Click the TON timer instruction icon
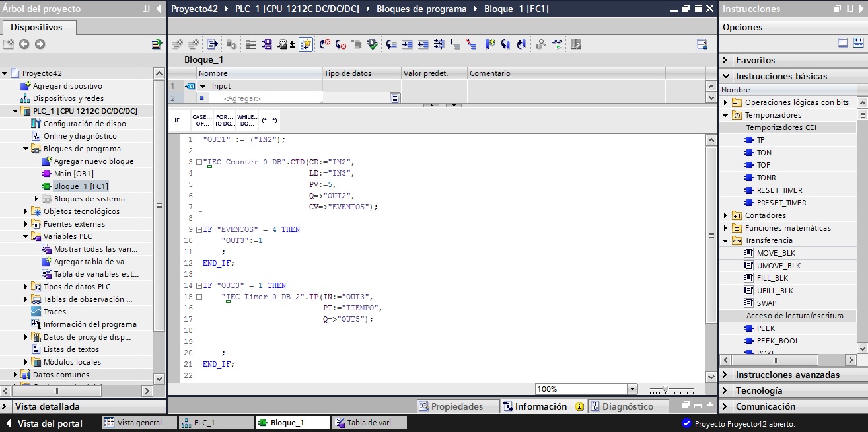868x432 pixels. click(x=749, y=153)
